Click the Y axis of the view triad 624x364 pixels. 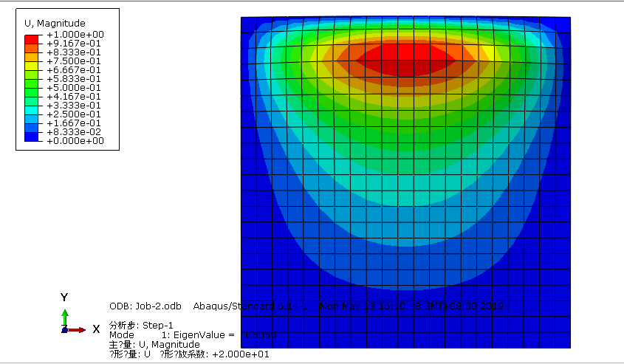coord(65,318)
